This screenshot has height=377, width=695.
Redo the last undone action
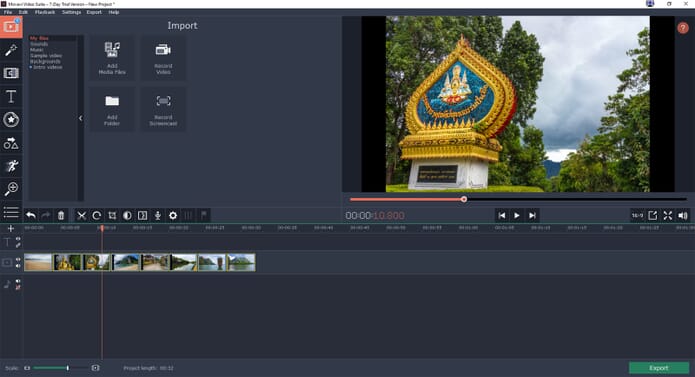46,216
